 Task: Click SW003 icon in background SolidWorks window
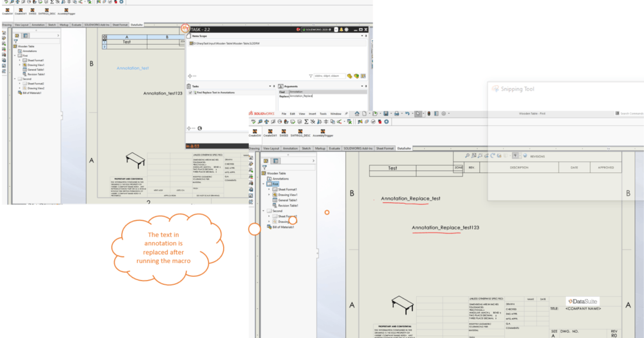pyautogui.click(x=33, y=9)
